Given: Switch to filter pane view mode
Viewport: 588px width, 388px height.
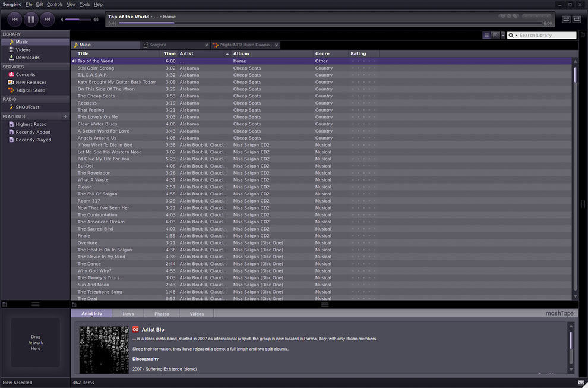Looking at the screenshot, I should (x=495, y=35).
